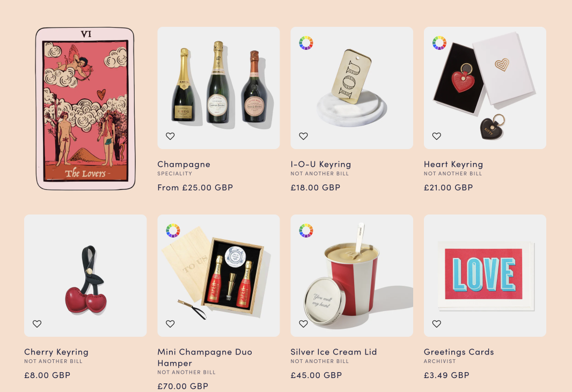Click rainbow personalisation wheel on I-O-U Keyring
Screen dimensions: 572x392
pos(306,43)
